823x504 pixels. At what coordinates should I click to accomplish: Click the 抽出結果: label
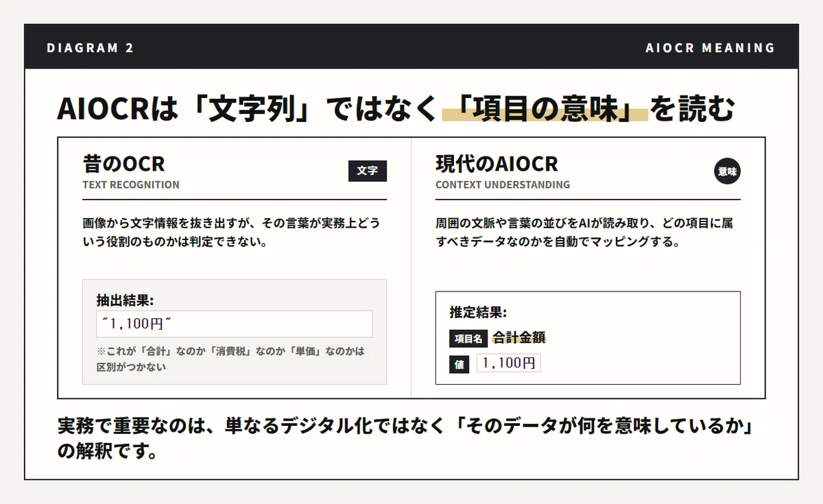pos(125,300)
